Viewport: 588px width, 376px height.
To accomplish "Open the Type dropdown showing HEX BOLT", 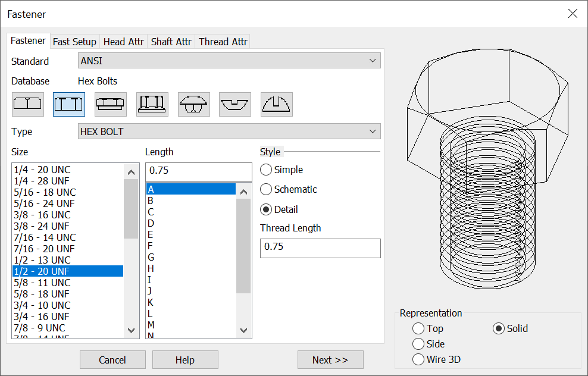I will [229, 131].
